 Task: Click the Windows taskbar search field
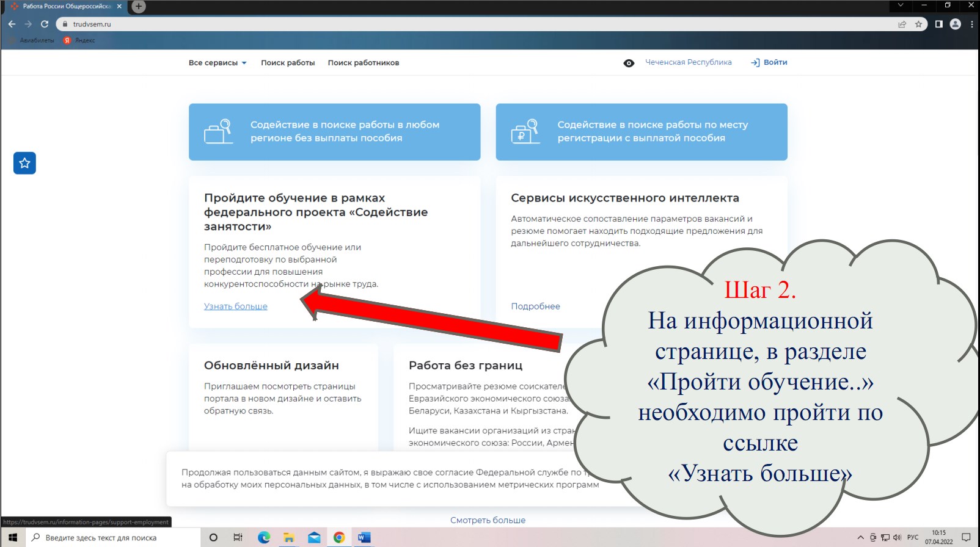coord(113,537)
